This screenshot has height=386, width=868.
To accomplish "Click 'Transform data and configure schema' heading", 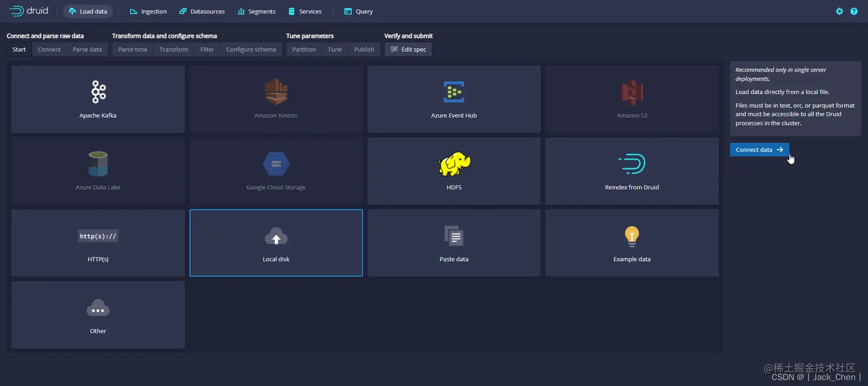I will click(x=164, y=36).
